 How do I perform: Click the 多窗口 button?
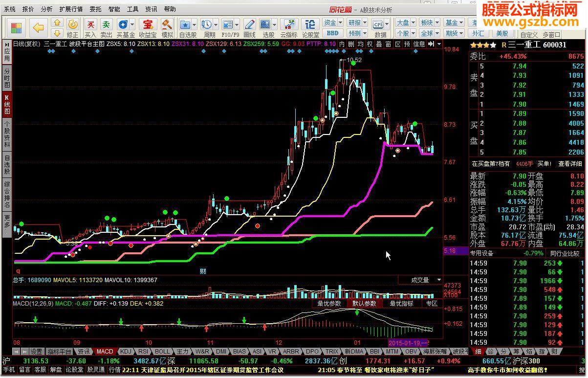pos(551,35)
